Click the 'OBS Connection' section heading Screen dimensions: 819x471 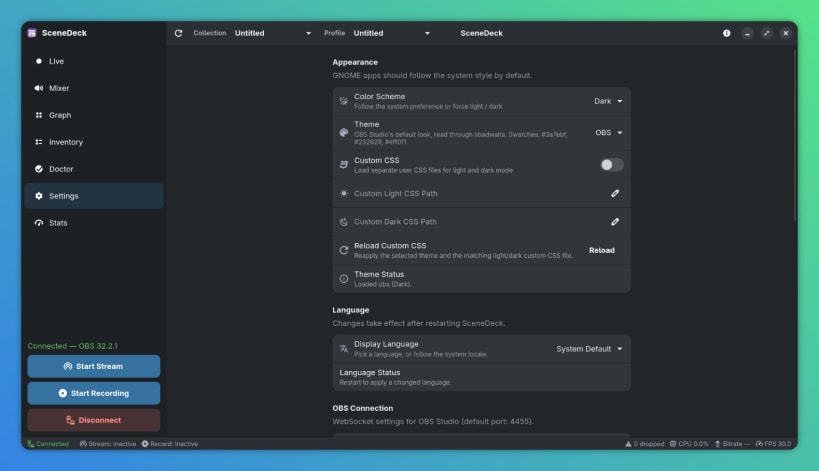click(x=363, y=408)
